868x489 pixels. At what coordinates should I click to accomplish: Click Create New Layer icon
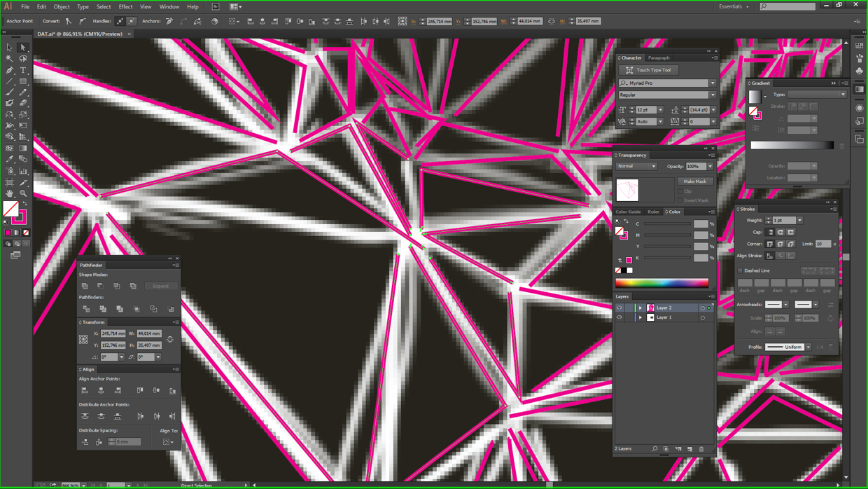tap(689, 449)
